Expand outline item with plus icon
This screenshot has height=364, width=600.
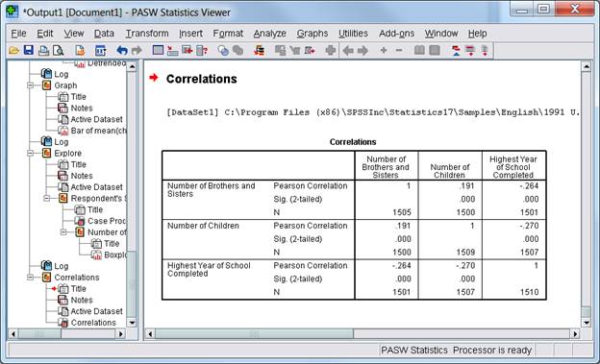coord(384,50)
